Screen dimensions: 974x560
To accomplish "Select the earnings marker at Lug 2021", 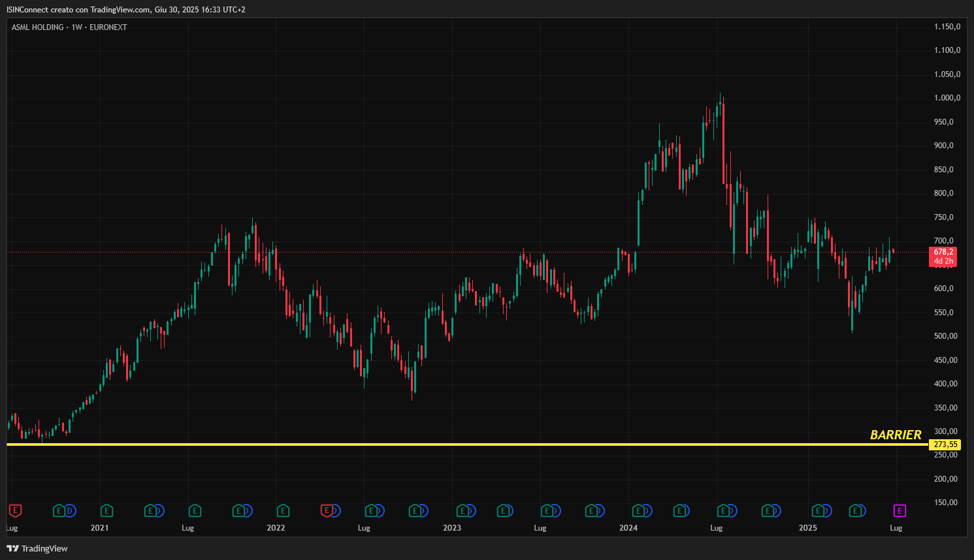I will coord(195,510).
